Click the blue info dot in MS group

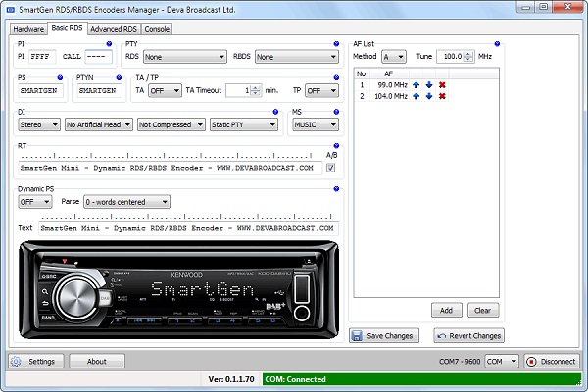(336, 112)
